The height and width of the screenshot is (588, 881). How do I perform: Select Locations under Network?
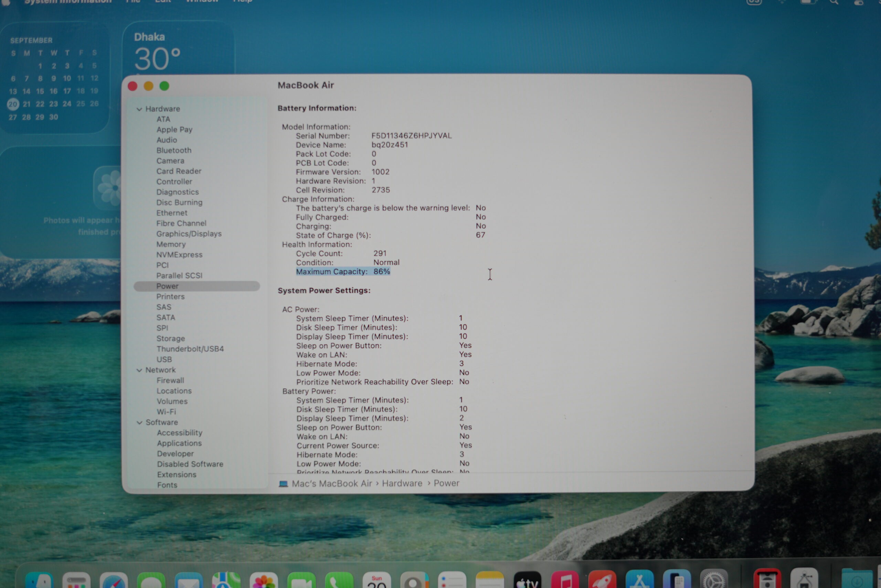174,391
